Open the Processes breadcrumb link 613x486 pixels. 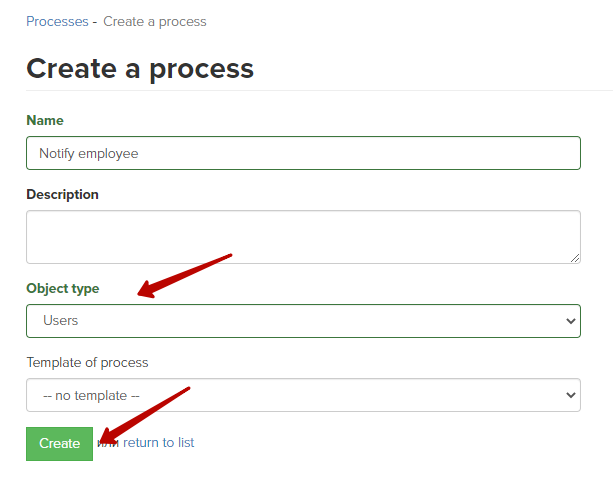[57, 22]
